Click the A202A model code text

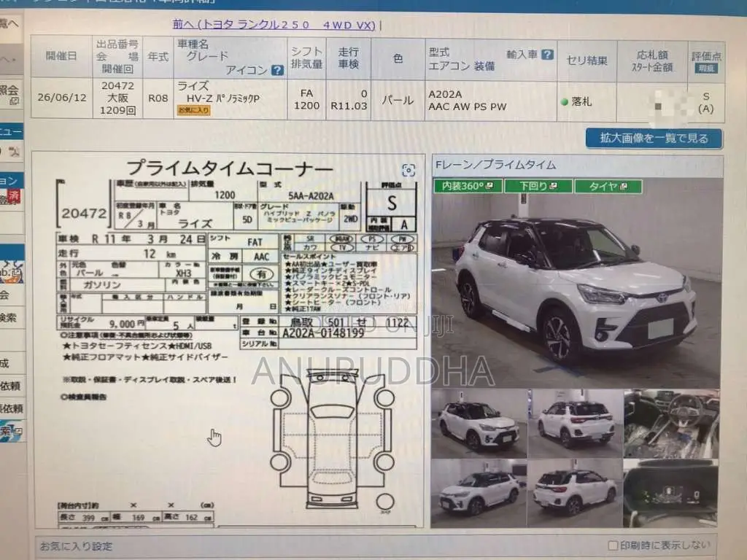[445, 94]
